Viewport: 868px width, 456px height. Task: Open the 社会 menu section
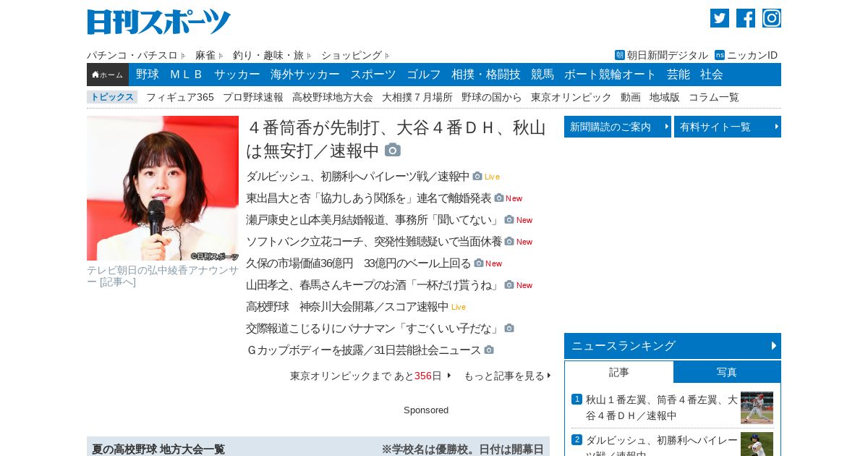(712, 75)
